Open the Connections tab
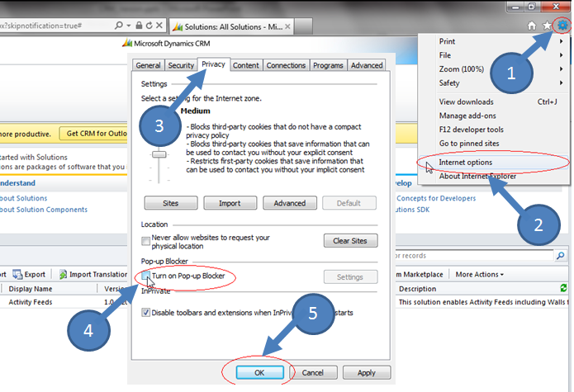Viewport: 574px width, 392px height. point(286,65)
